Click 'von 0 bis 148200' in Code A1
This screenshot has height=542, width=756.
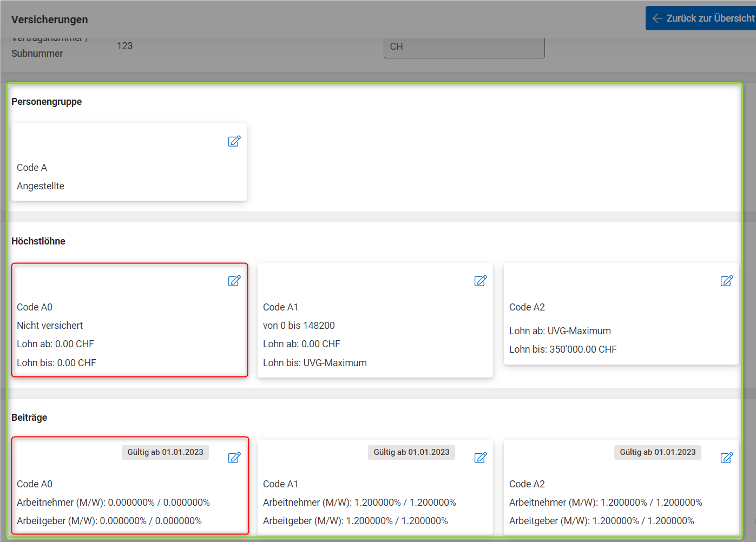pos(299,326)
